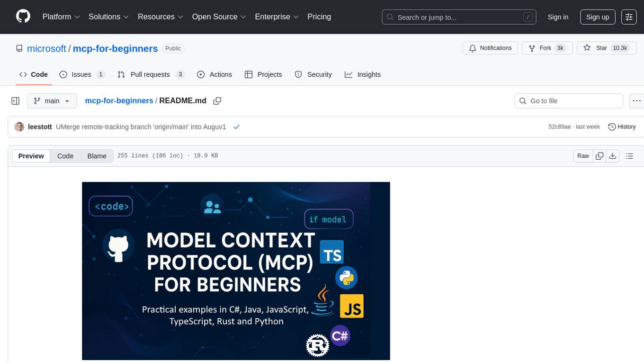Open the GitHub homepage logo
The width and height of the screenshot is (644, 362).
pos(23,17)
